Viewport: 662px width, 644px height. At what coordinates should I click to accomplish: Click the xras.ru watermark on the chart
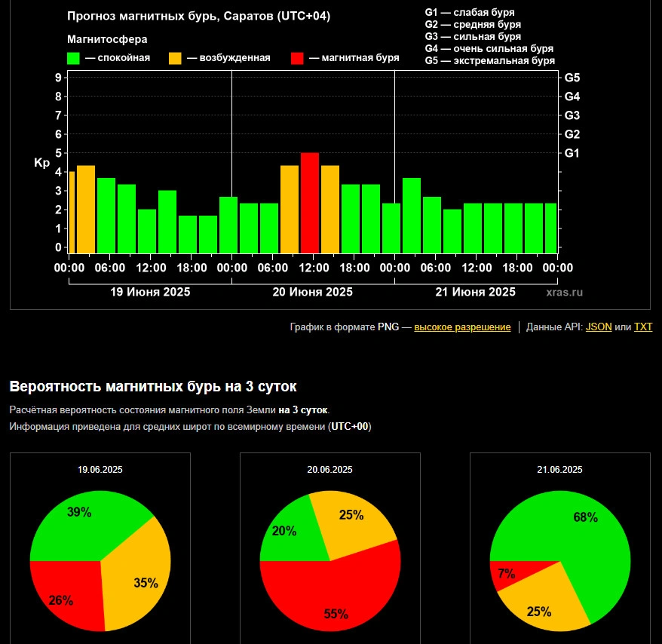tap(564, 293)
